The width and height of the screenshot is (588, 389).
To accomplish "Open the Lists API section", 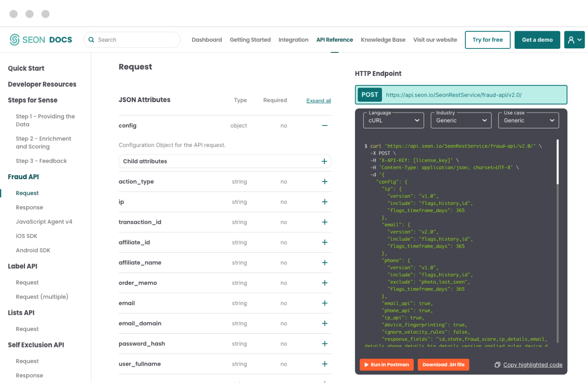I will coord(21,313).
